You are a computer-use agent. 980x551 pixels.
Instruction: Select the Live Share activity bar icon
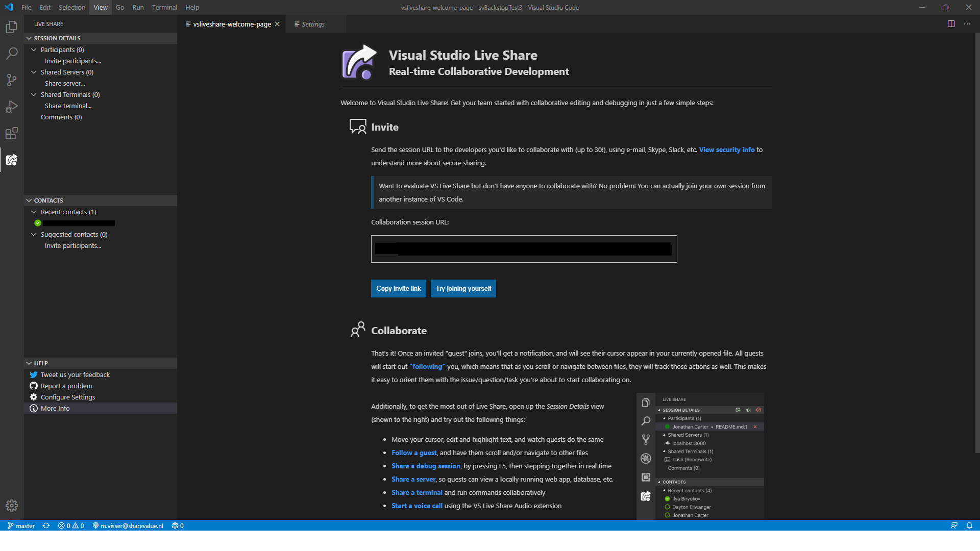(12, 160)
